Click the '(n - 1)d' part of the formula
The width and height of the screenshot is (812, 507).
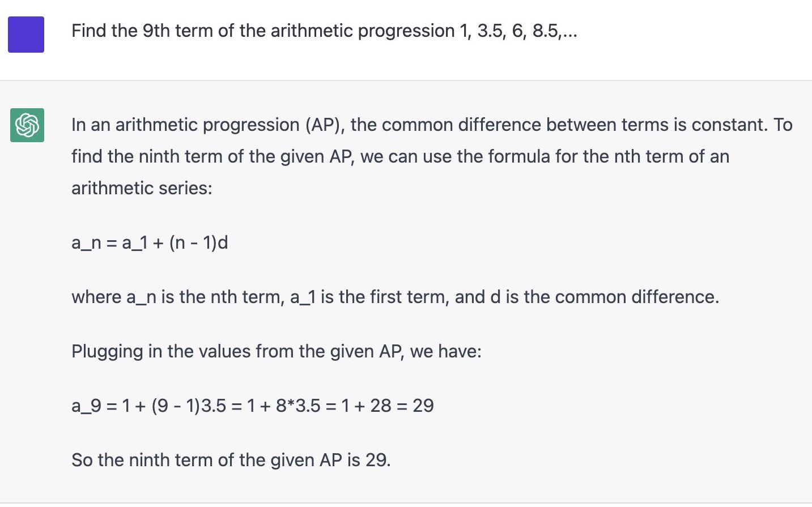click(198, 242)
